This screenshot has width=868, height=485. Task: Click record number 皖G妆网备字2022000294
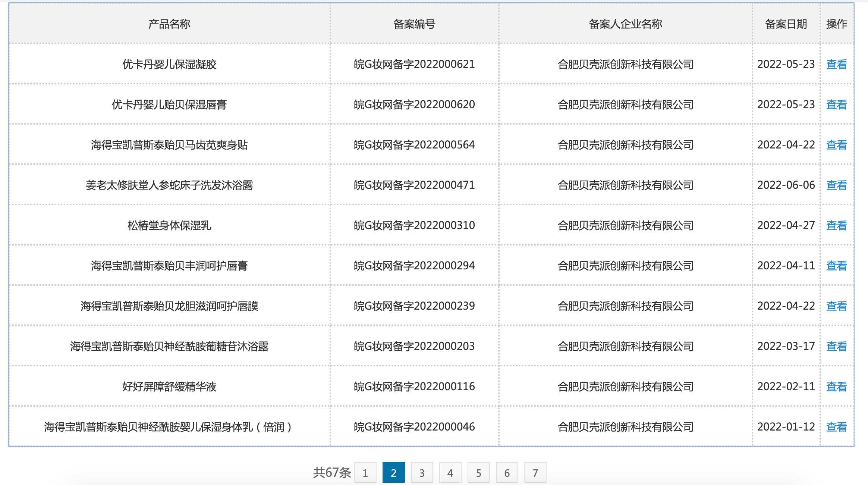[414, 266]
